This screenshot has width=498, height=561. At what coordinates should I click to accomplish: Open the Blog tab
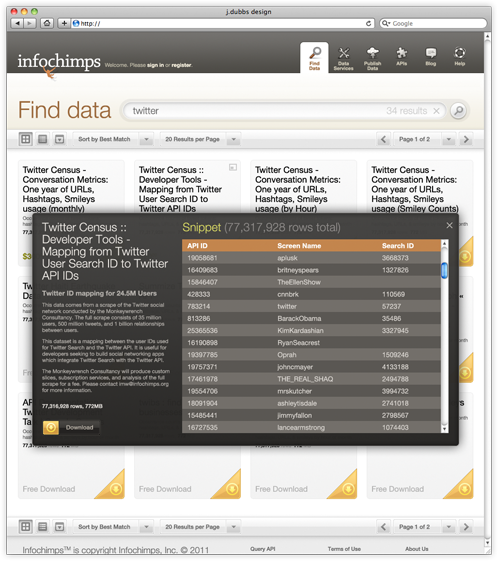[x=431, y=57]
